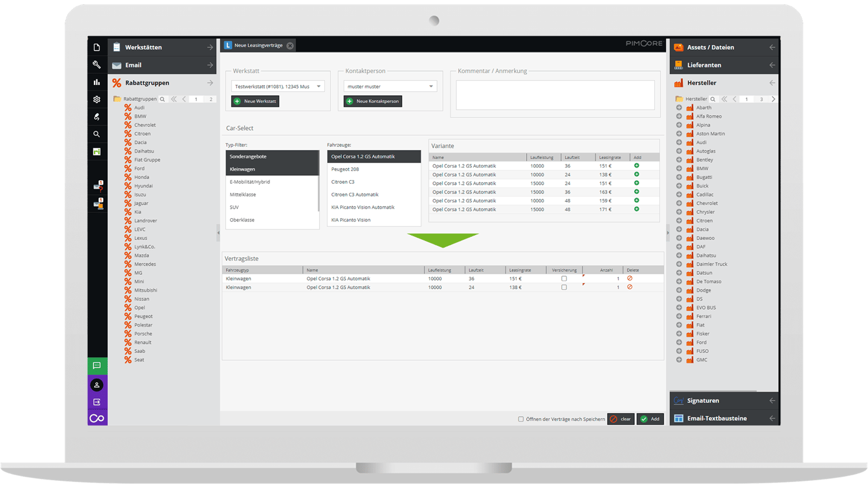Go to next page of Hersteller

(x=773, y=99)
